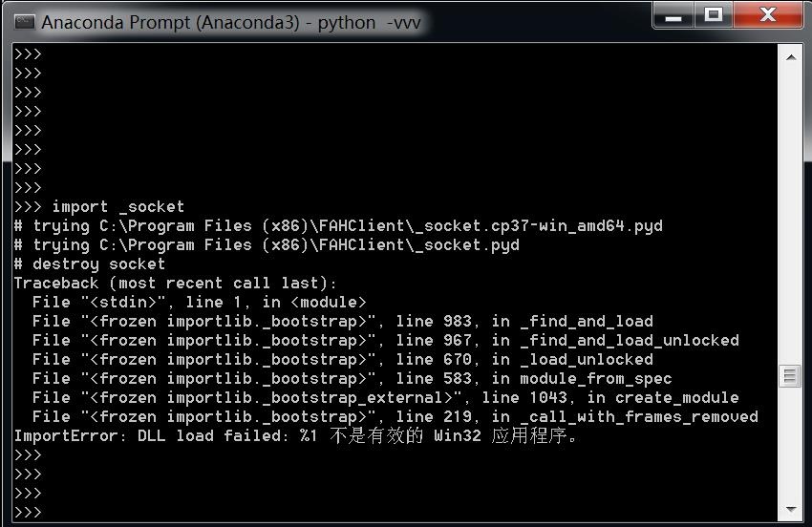812x527 pixels.
Task: Click the window title text 'Anaconda Prompt (Anaconda3)'
Action: pyautogui.click(x=170, y=23)
